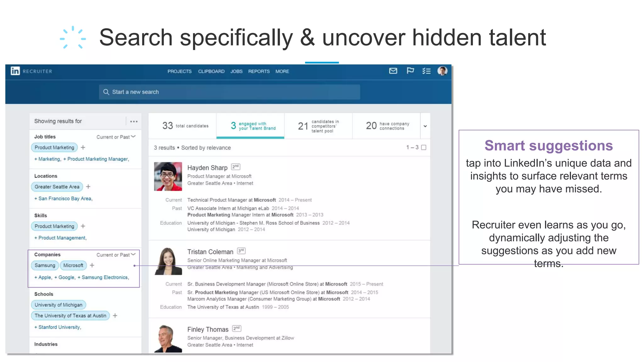Select the 20 have company connections tab
The width and height of the screenshot is (644, 362).
[x=386, y=126]
